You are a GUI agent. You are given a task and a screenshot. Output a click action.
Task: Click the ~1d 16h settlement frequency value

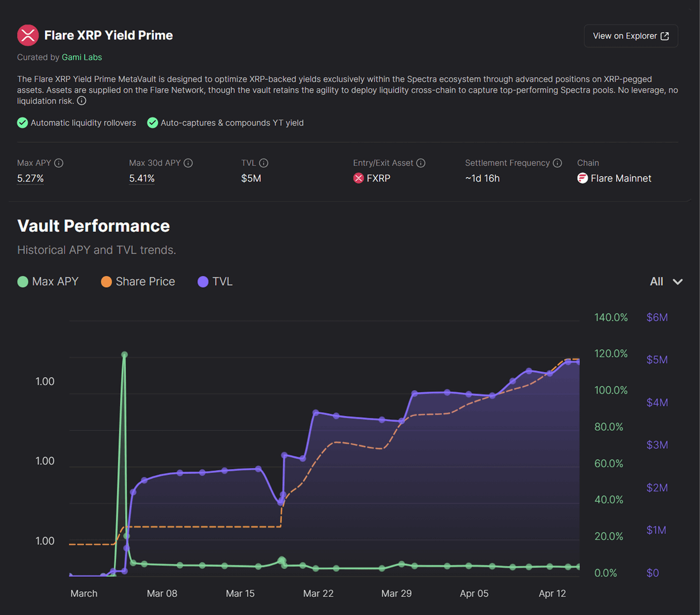point(482,178)
